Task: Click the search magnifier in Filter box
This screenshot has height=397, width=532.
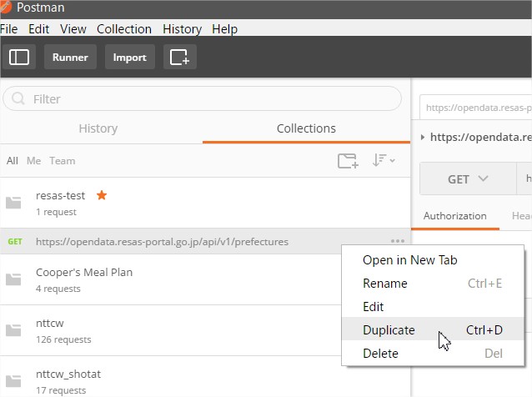Action: [x=18, y=98]
